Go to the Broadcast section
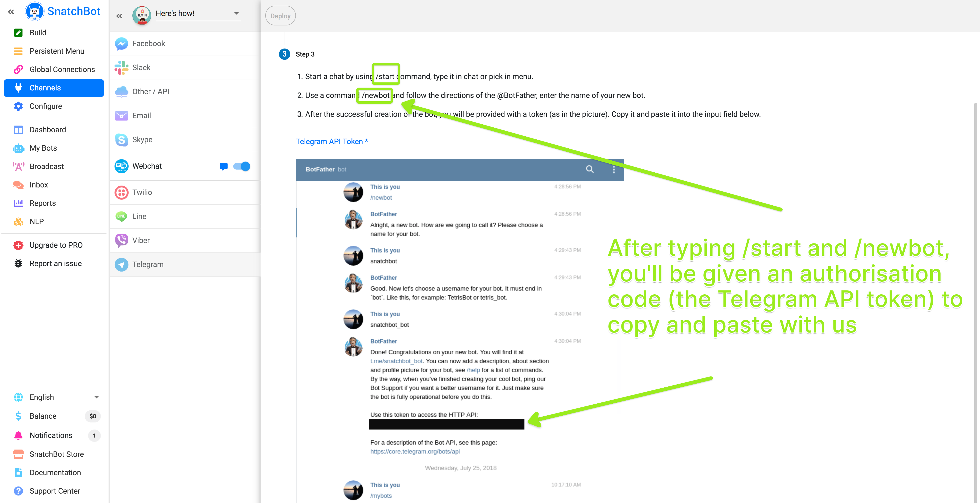The height and width of the screenshot is (503, 980). point(46,166)
